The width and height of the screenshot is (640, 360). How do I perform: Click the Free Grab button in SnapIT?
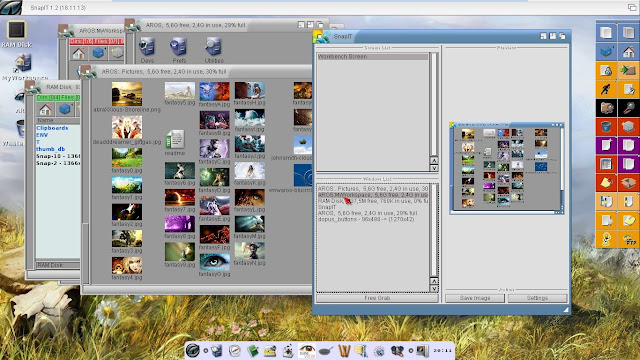pyautogui.click(x=377, y=298)
